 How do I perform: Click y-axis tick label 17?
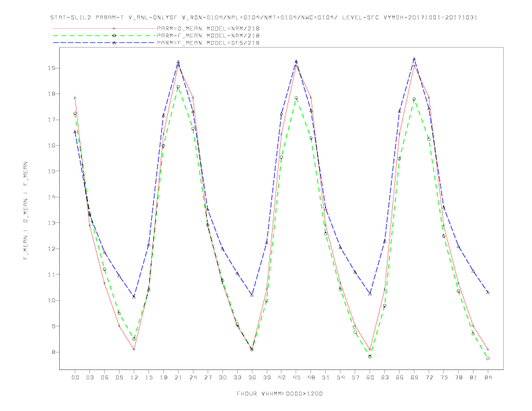[52, 120]
